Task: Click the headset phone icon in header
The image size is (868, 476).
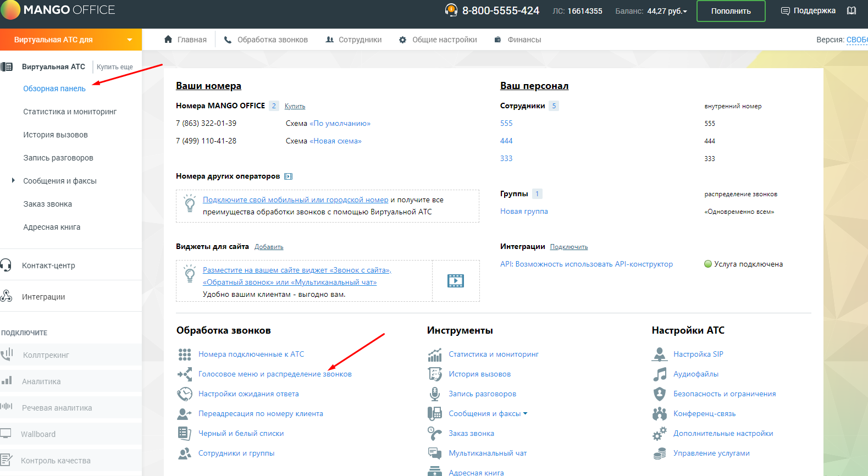Action: 451,10
